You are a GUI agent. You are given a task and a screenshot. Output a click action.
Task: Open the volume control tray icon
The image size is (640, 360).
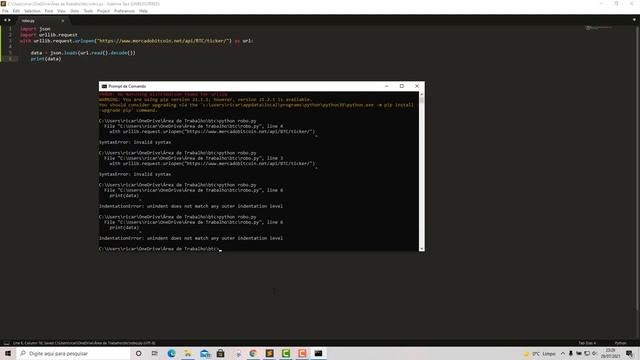[x=594, y=353]
